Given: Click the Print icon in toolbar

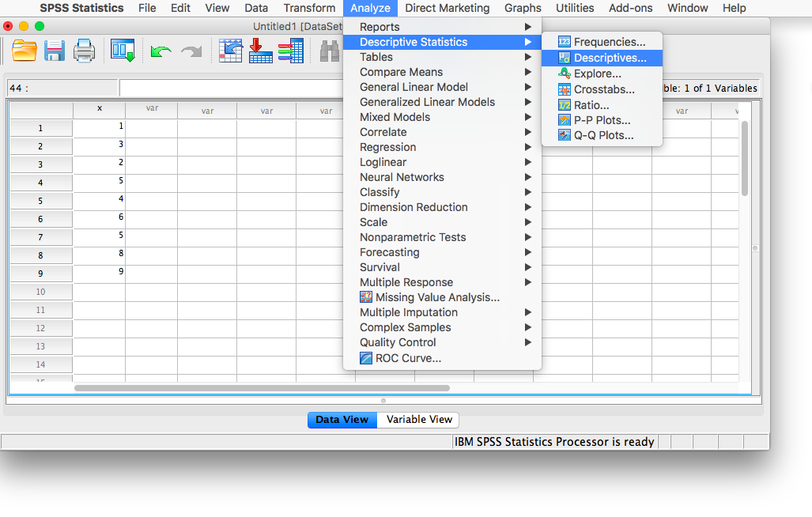Looking at the screenshot, I should [84, 51].
